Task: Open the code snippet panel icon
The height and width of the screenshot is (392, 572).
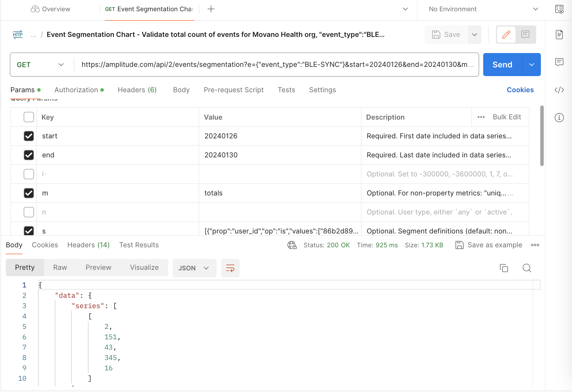Action: pos(559,90)
